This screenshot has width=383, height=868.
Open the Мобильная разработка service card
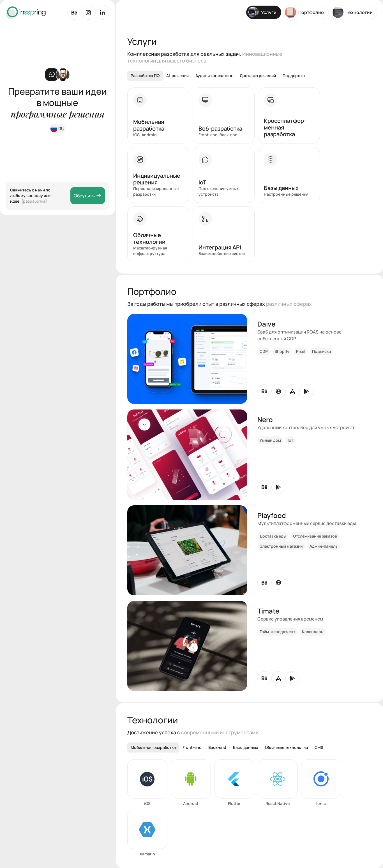(x=158, y=115)
